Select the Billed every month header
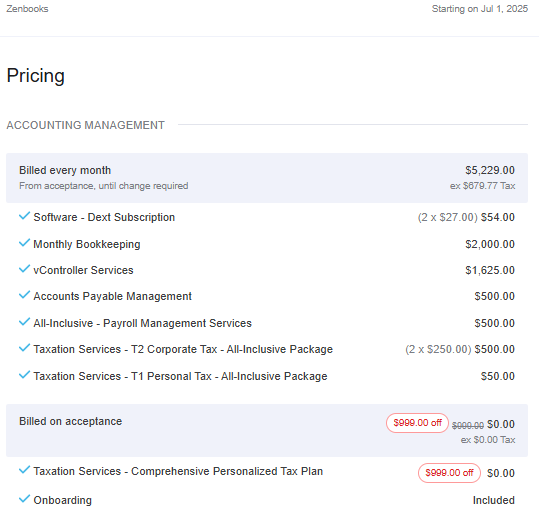Viewport: 539px width, 515px height. (x=267, y=178)
